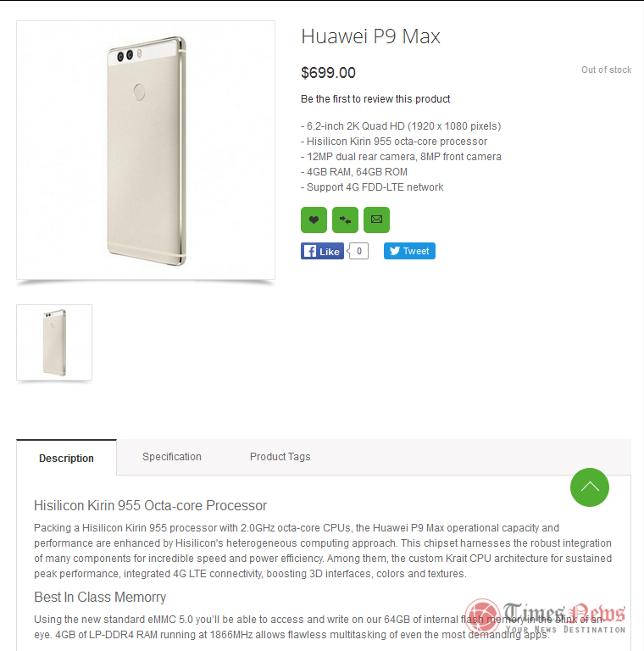Click the green scroll-to-top arrow

[x=590, y=487]
